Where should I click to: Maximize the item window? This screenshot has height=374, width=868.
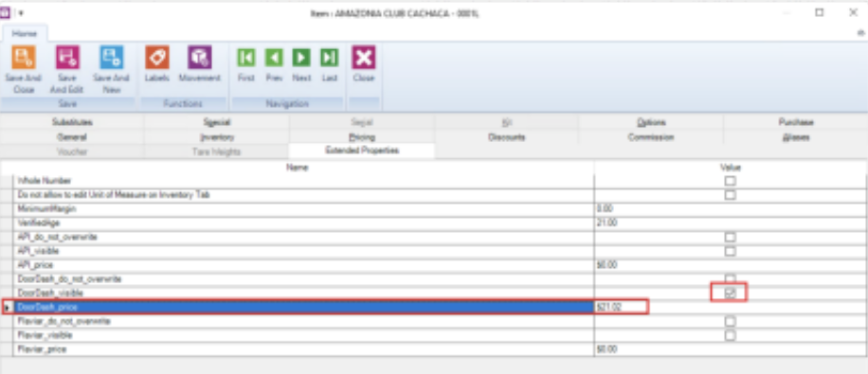[x=820, y=12]
